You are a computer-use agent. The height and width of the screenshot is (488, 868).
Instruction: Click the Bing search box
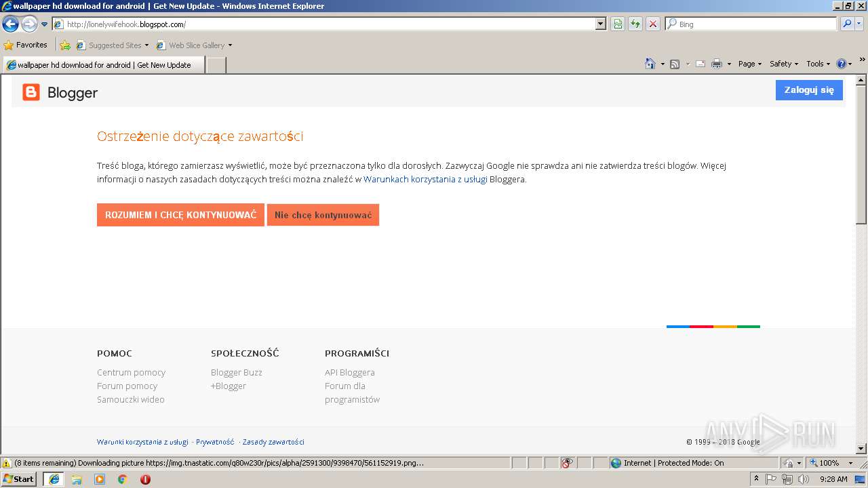click(751, 24)
